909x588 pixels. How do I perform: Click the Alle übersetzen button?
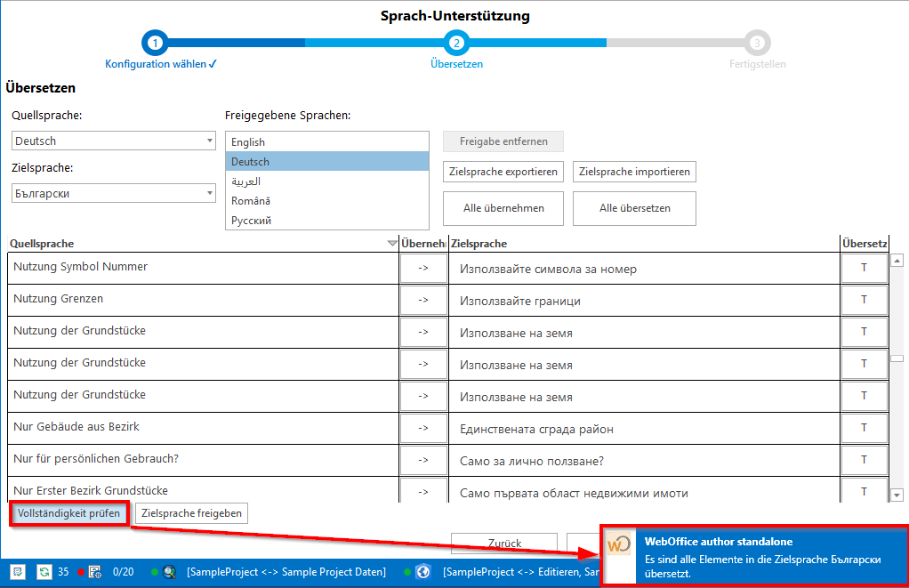pos(634,208)
